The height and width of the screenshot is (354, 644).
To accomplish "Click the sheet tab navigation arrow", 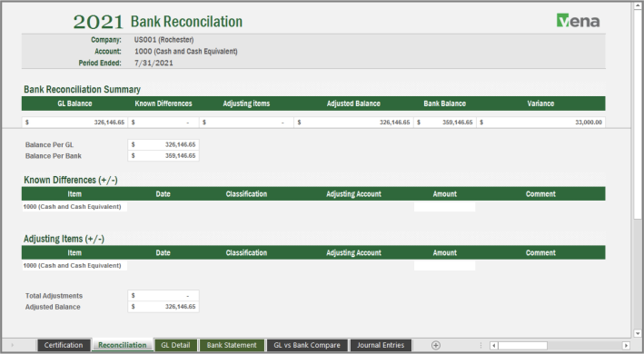I will click(13, 346).
